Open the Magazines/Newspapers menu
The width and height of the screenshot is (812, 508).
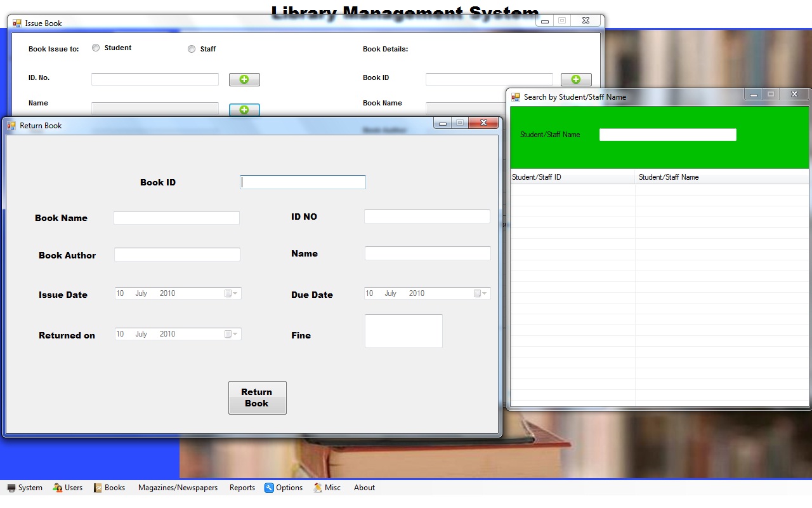click(x=177, y=488)
